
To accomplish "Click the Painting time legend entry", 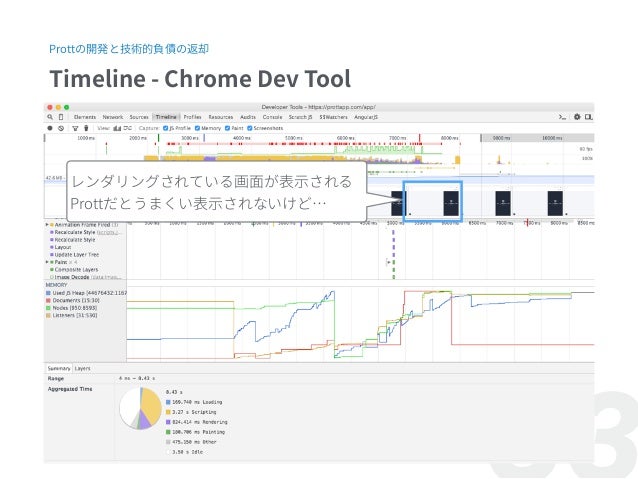I will [195, 432].
